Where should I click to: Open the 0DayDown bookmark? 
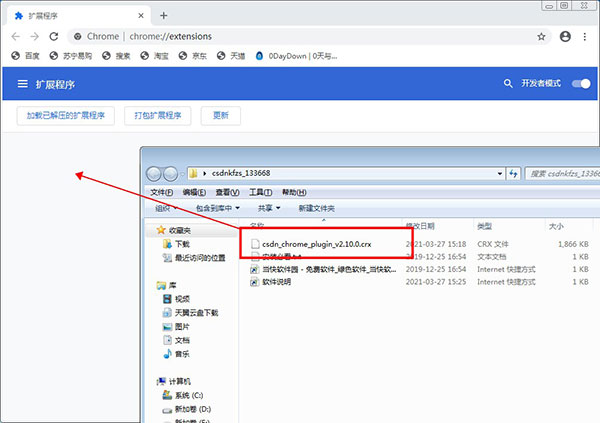(x=297, y=56)
